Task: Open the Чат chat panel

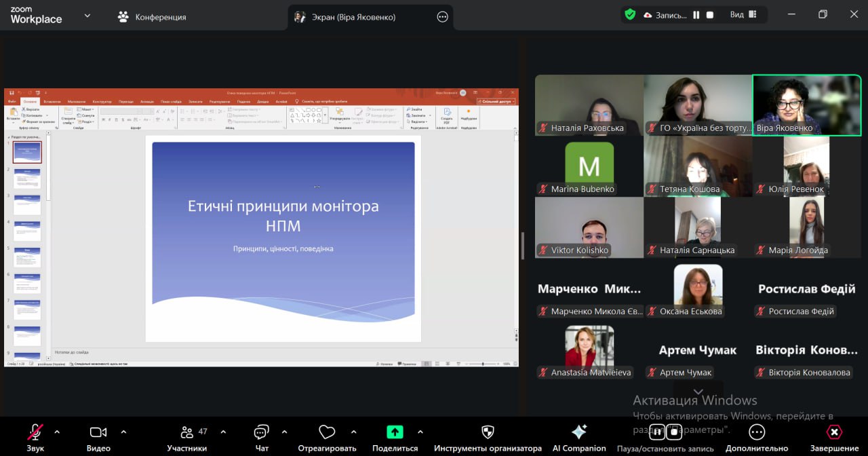Action: pyautogui.click(x=262, y=433)
